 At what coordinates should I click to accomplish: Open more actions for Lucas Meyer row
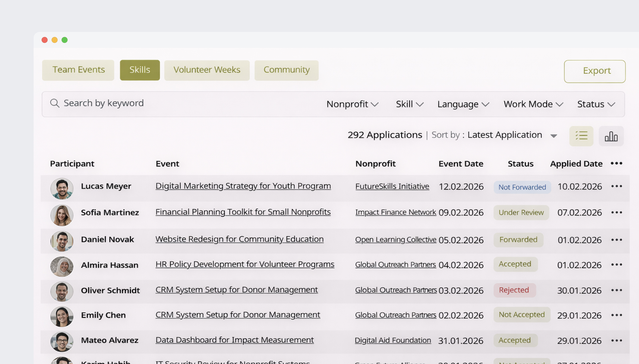[616, 186]
